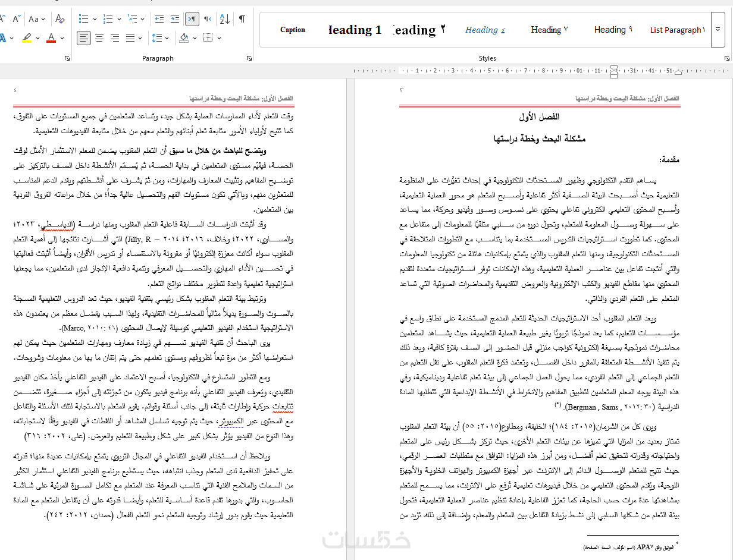This screenshot has width=733, height=560.
Task: Apply a multilevel list
Action: 133,19
